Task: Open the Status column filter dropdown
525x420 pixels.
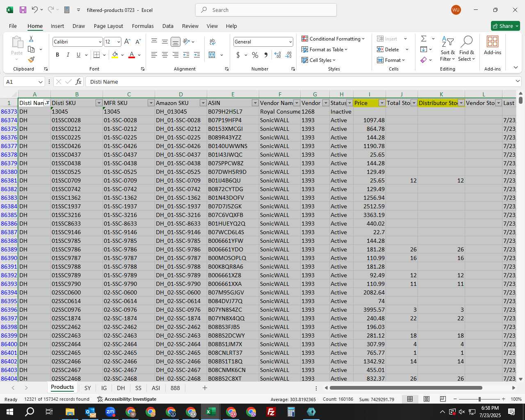Action: 349,103
